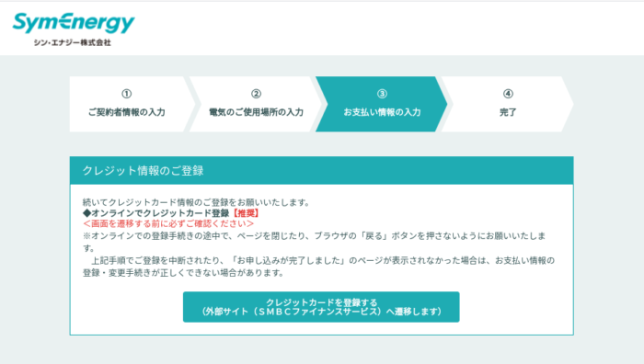Viewport: 644px width, 364px height.
Task: Click the SymEnergy logo
Action: pyautogui.click(x=74, y=23)
